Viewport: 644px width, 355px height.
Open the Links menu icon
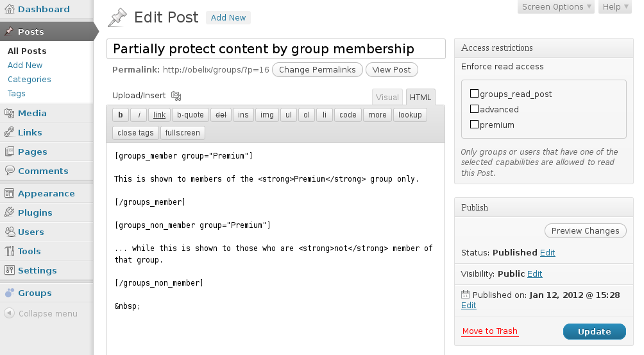[9, 132]
